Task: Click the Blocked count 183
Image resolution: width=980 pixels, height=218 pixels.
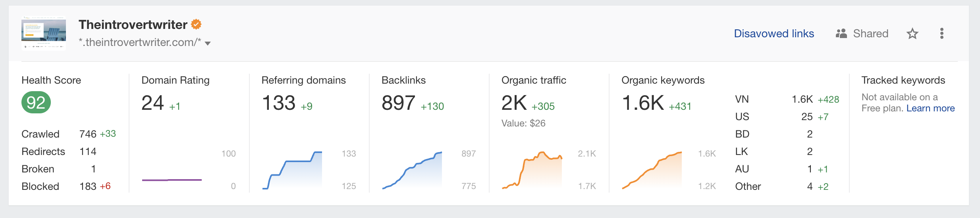Action: point(88,186)
